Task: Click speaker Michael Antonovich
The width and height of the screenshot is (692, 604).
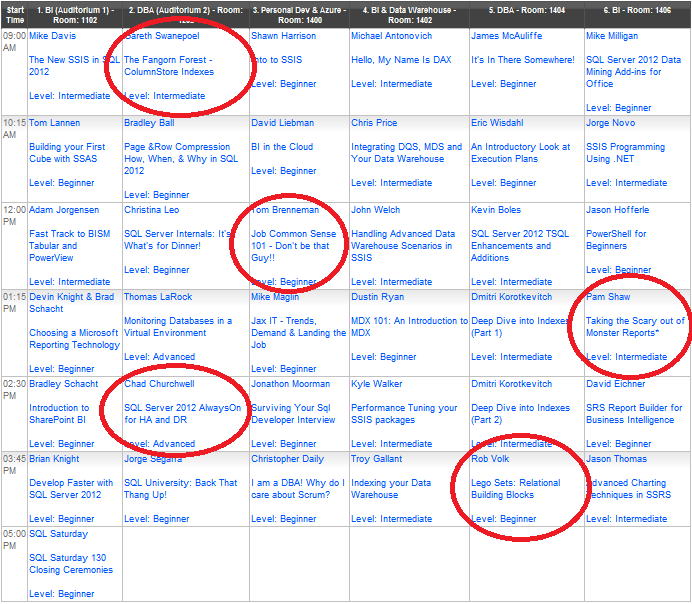Action: [391, 36]
